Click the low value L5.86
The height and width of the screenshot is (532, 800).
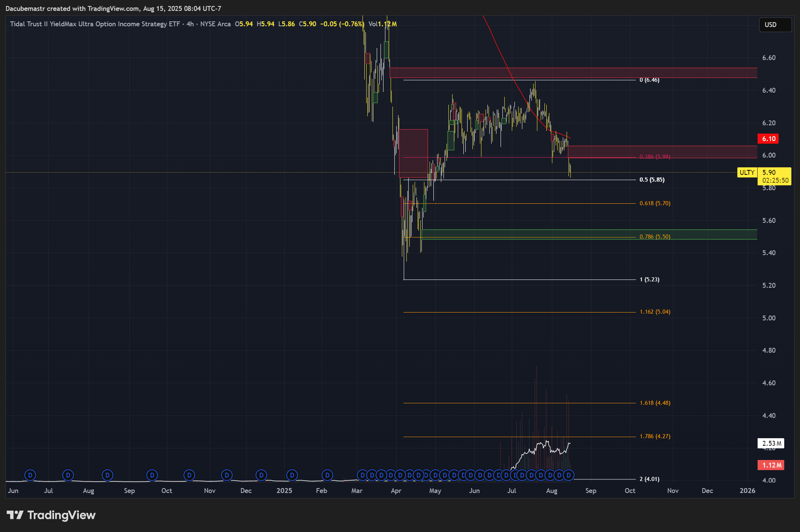pos(287,24)
